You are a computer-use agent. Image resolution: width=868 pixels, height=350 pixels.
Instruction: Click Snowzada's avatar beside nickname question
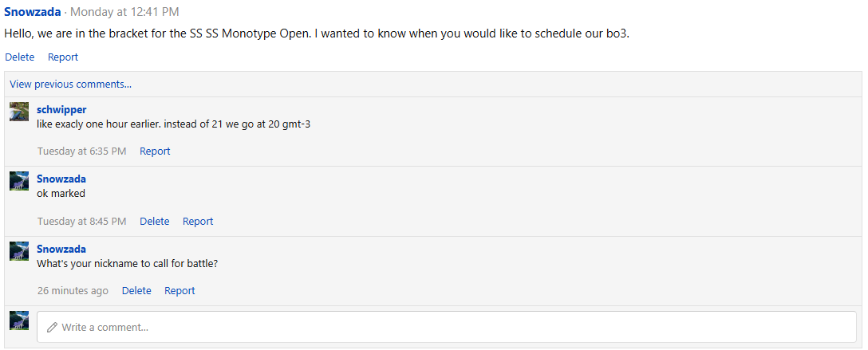tap(19, 251)
